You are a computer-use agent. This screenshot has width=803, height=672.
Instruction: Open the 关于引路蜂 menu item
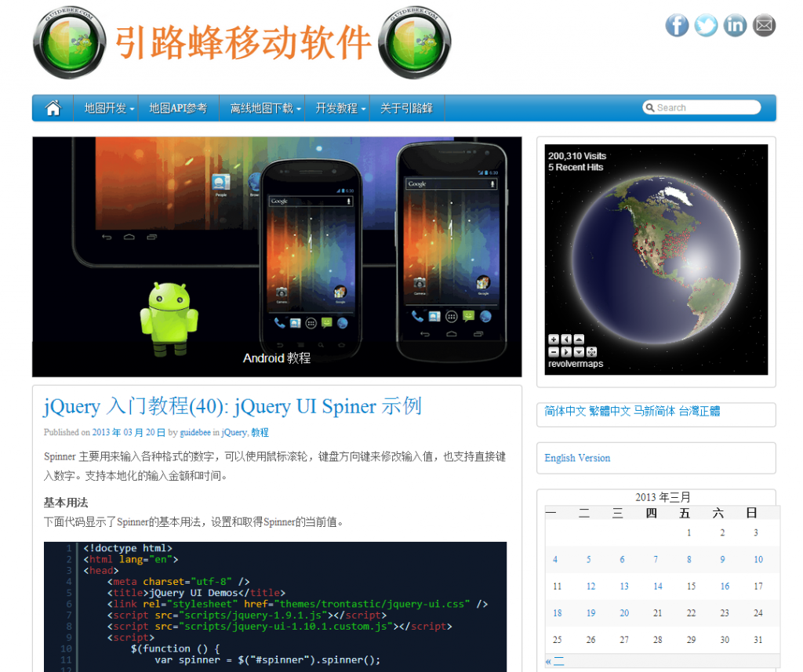coord(407,108)
